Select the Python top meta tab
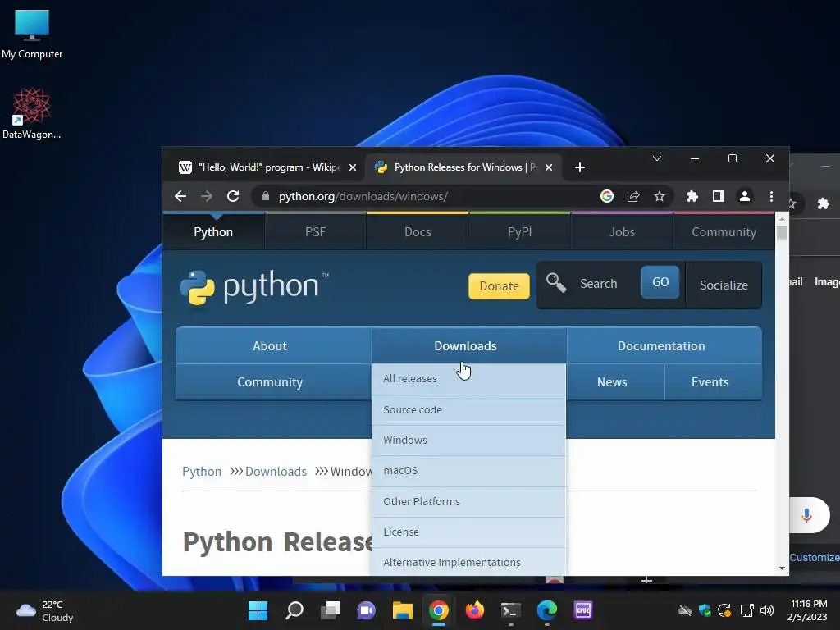The width and height of the screenshot is (840, 630). [213, 232]
